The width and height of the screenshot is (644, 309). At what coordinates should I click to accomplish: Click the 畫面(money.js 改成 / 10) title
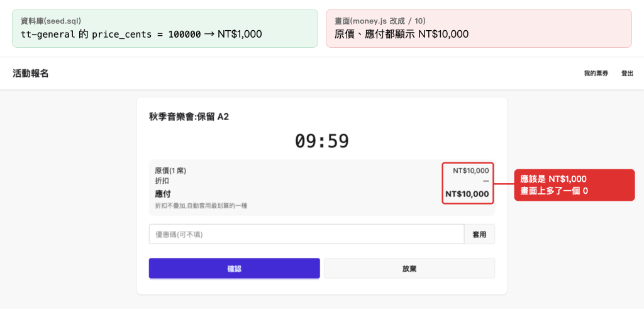tap(379, 20)
